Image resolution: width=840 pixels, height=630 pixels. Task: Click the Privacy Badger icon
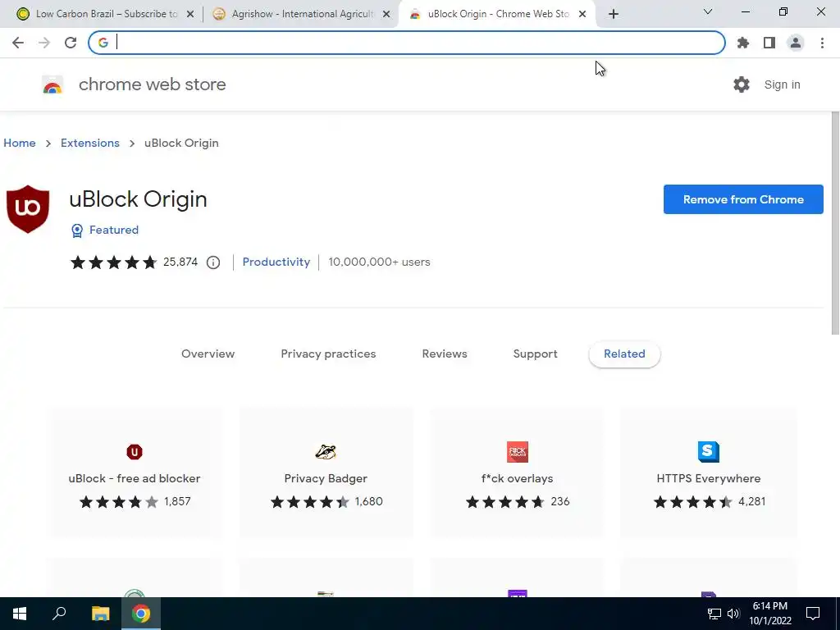(326, 452)
